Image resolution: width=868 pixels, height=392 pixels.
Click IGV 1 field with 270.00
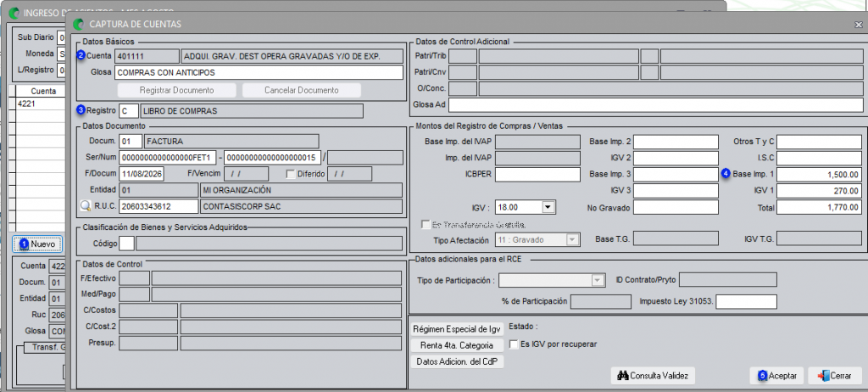point(819,191)
